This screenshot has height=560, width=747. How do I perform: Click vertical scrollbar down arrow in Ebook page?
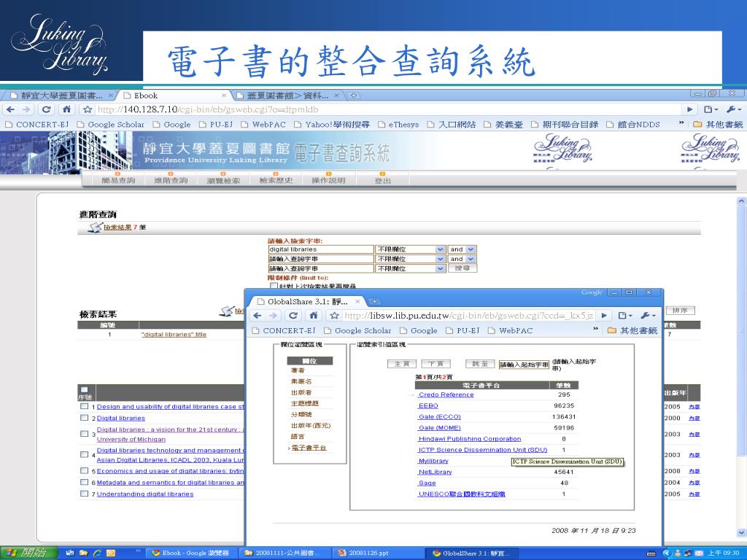coord(741,532)
